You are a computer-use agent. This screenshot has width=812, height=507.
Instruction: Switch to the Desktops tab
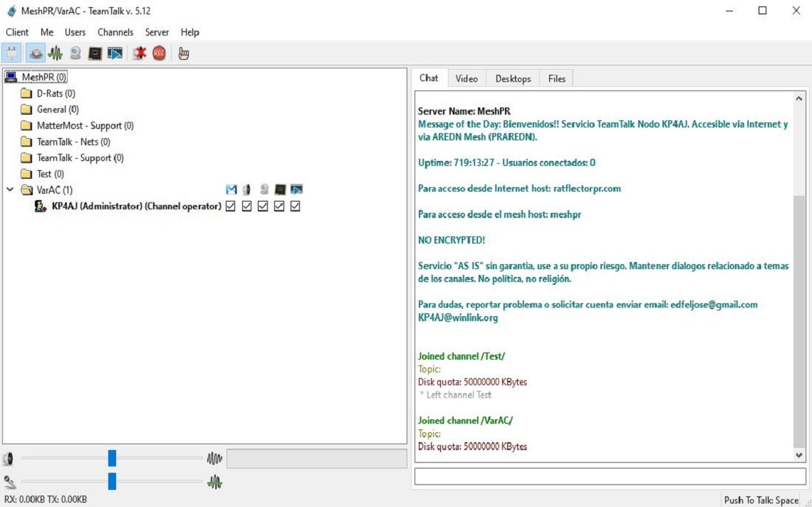coord(513,79)
